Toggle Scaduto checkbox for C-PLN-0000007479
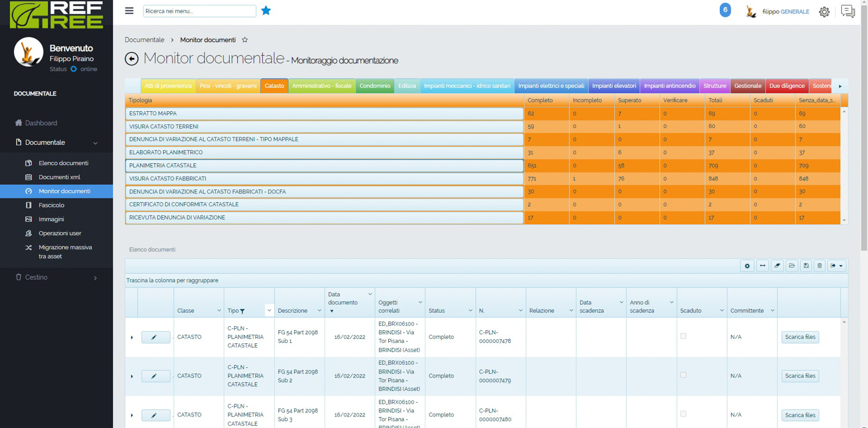868x428 pixels. tap(683, 375)
